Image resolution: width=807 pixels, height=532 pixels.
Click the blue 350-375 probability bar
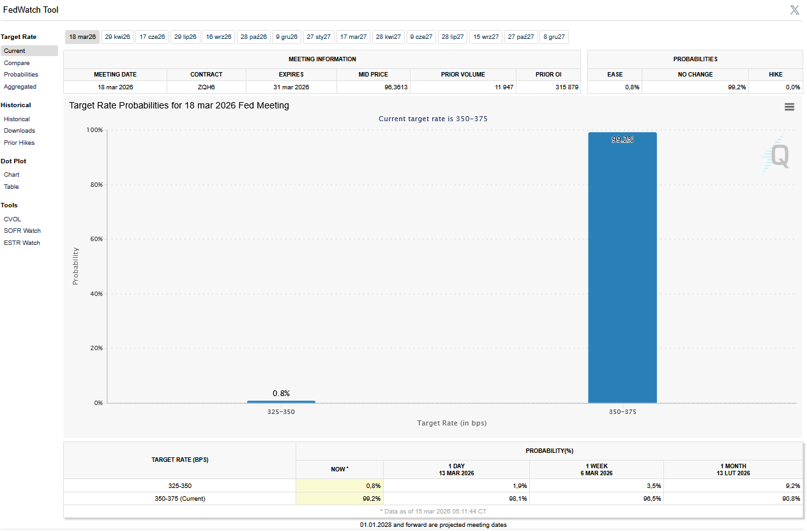622,268
